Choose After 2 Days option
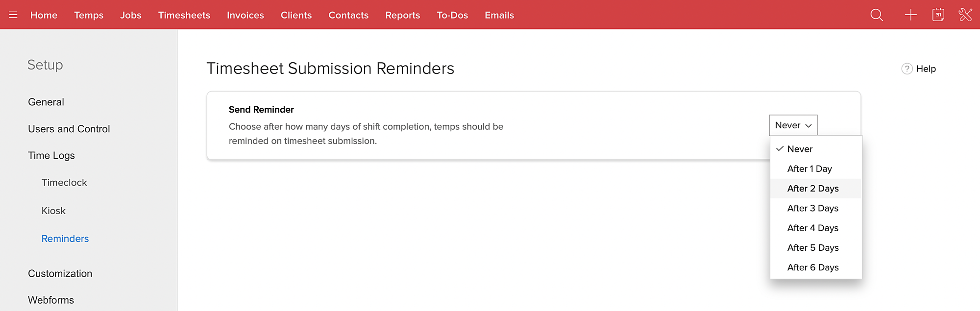Viewport: 980px width, 311px height. click(813, 189)
